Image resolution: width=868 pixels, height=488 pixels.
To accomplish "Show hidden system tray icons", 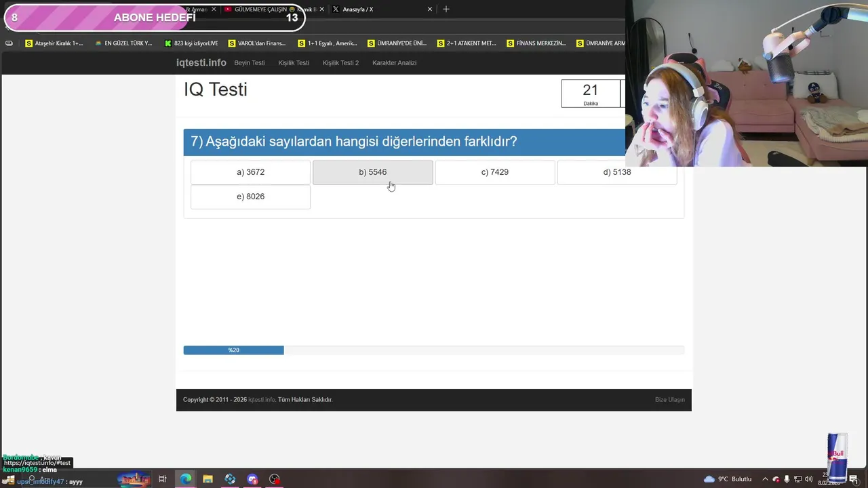I will [765, 479].
